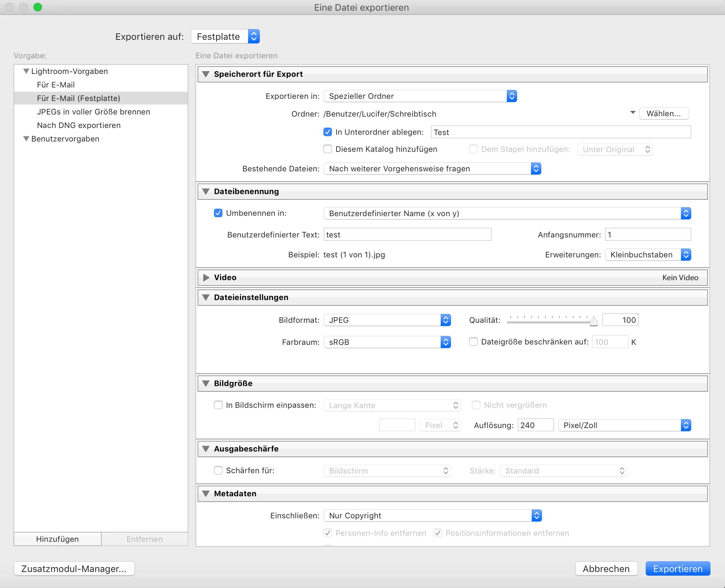Image resolution: width=725 pixels, height=588 pixels.
Task: Collapse the Dateibenennung section triangle
Action: (206, 192)
